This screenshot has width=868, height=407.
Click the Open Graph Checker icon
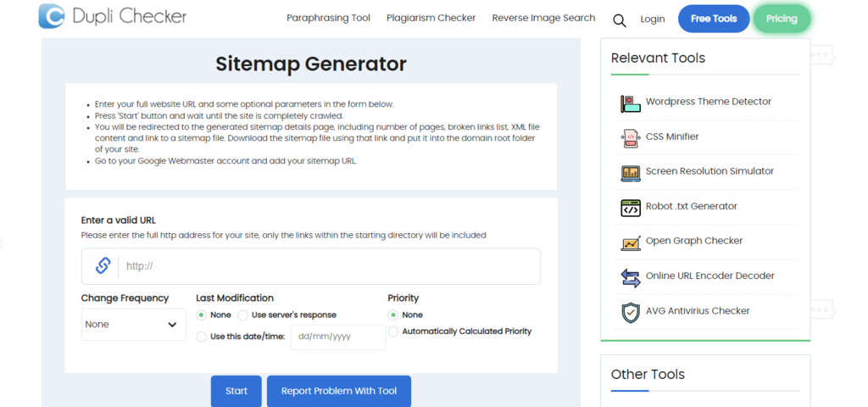(631, 243)
